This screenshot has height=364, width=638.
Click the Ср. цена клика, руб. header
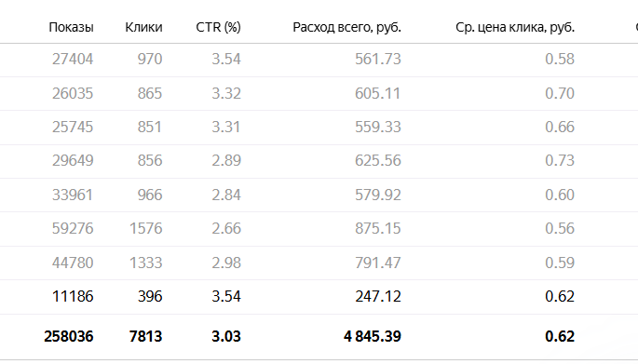point(515,27)
